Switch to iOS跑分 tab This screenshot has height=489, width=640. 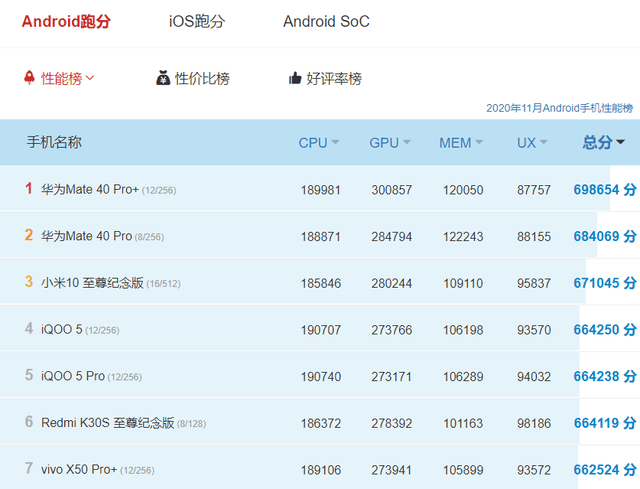197,21
